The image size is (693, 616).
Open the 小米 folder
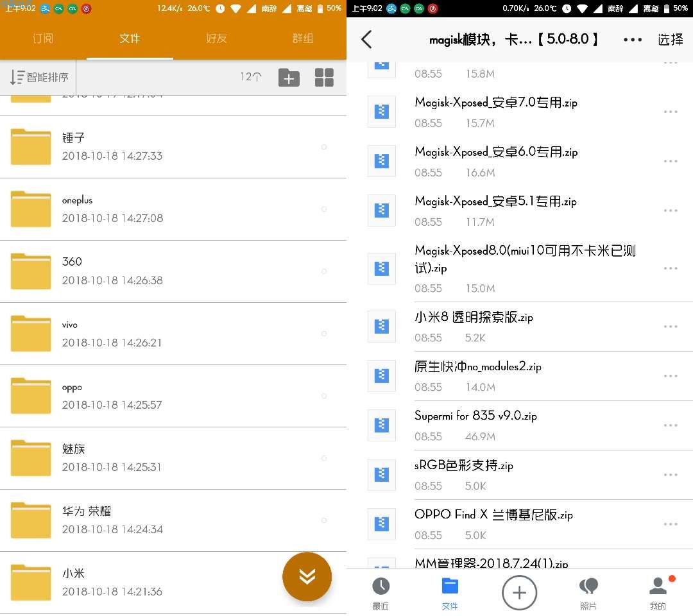click(173, 583)
